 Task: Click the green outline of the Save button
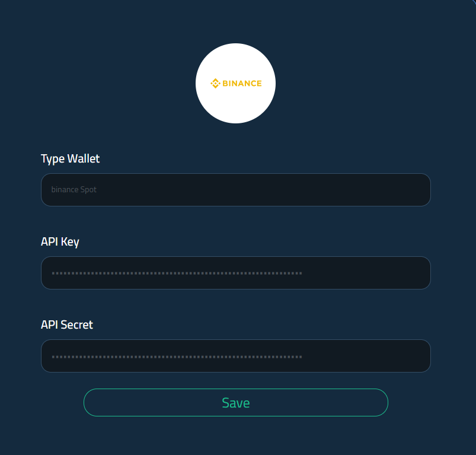click(236, 389)
